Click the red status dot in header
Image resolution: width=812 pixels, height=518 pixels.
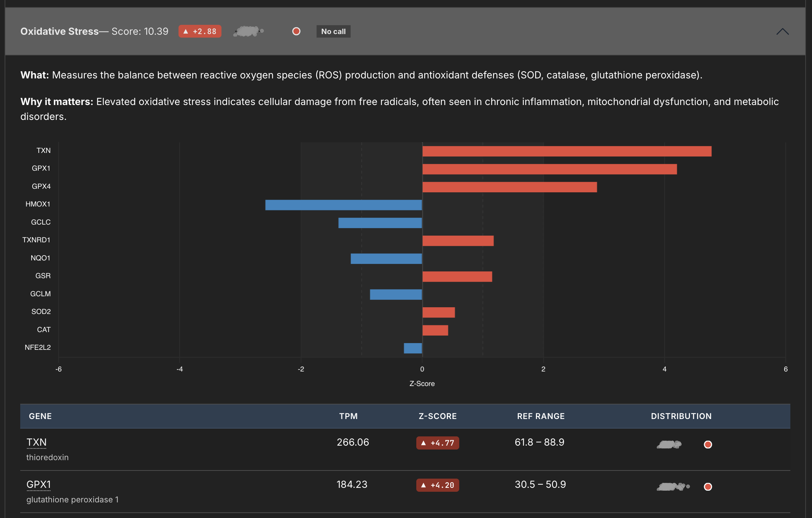[296, 32]
